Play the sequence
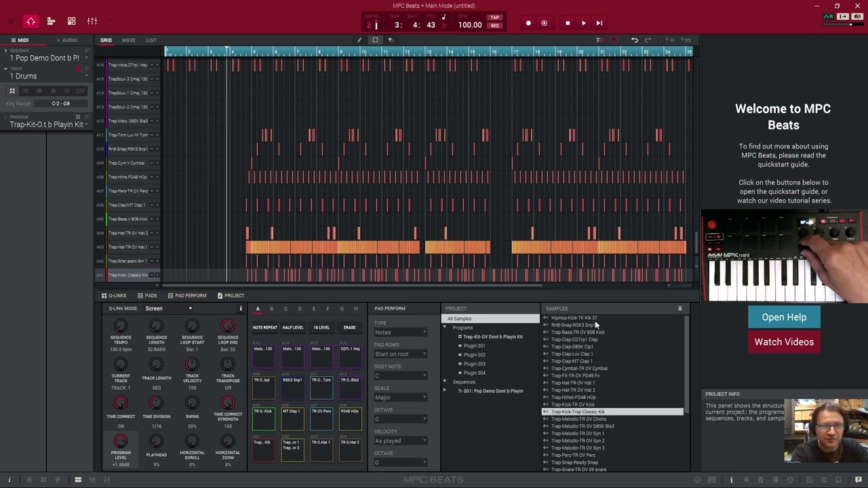868x488 pixels. 583,24
